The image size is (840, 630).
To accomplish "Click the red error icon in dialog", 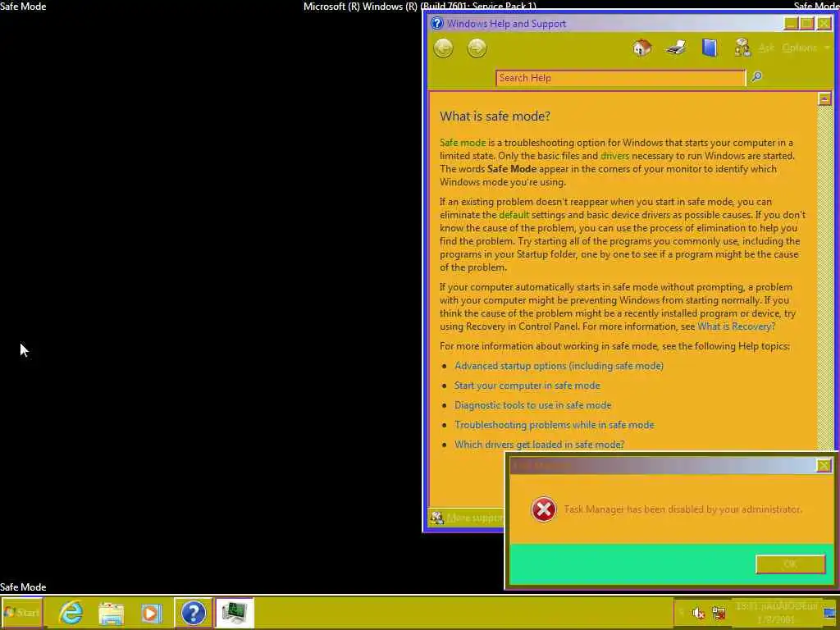I will 543,509.
